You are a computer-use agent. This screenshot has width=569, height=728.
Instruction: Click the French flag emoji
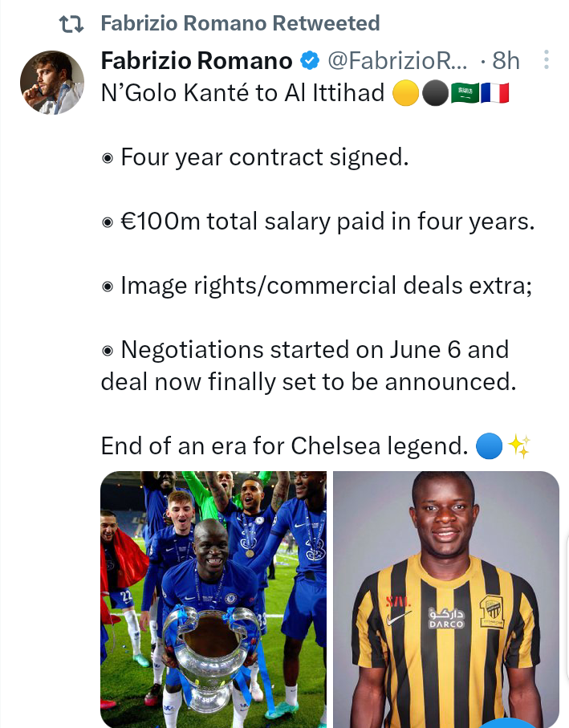[x=494, y=94]
